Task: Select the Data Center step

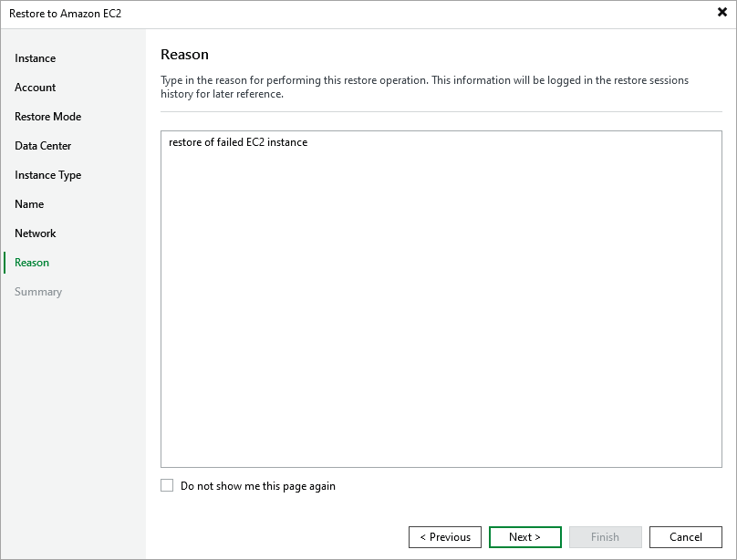Action: click(41, 146)
